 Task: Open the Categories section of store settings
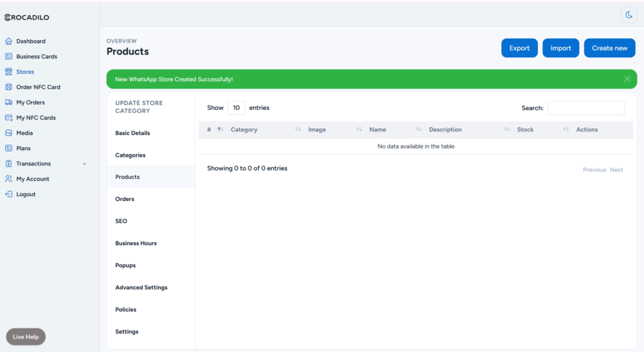tap(130, 155)
